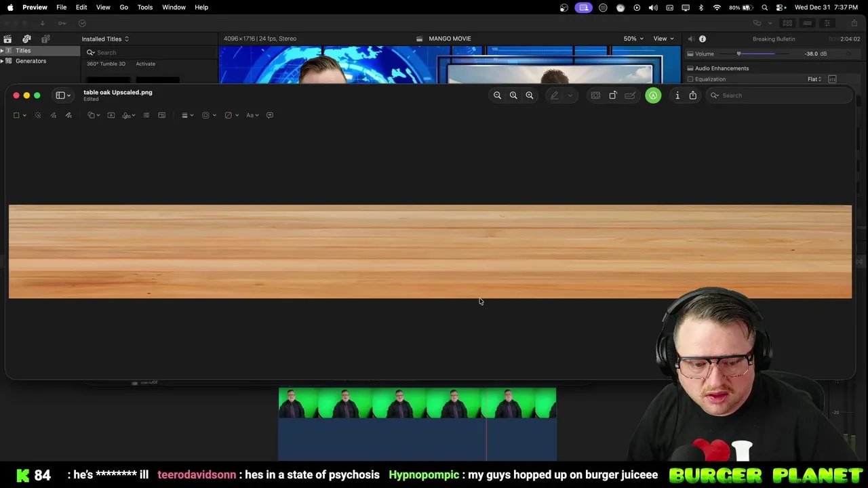Open the Help menu
The image size is (868, 488).
(201, 7)
